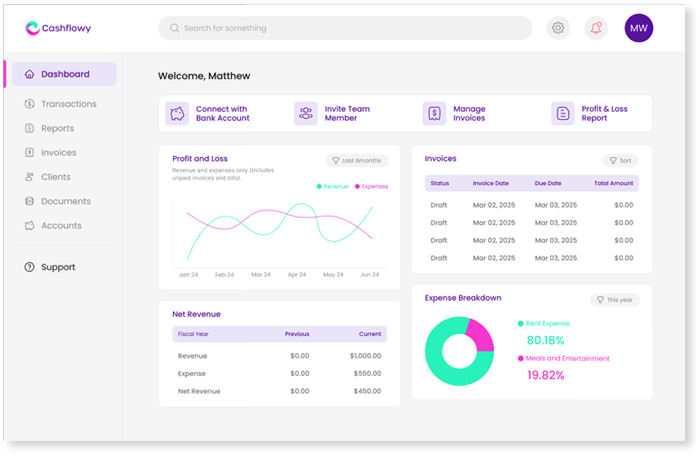The image size is (700, 455).
Task: Click the Invite Team Member icon
Action: click(306, 114)
